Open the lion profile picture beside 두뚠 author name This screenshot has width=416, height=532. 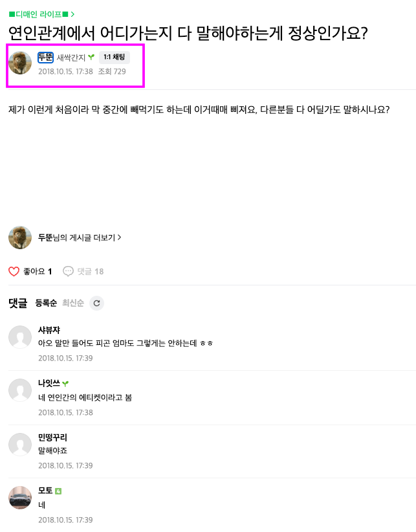[x=20, y=63]
